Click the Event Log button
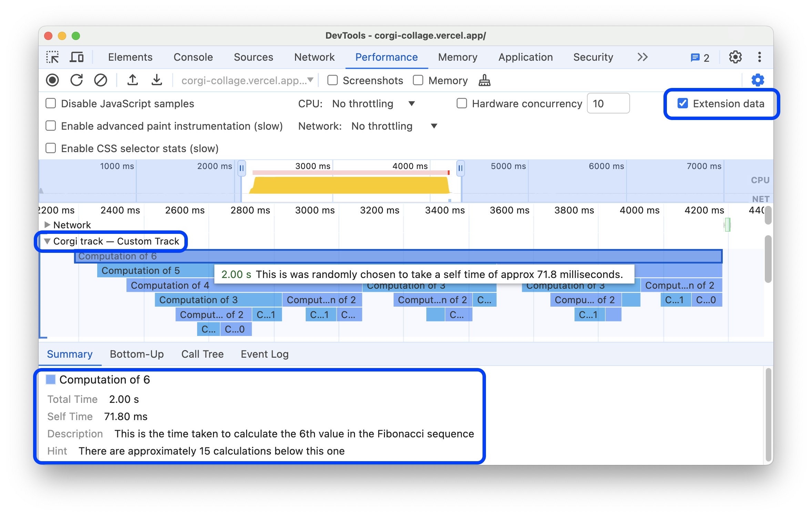 [265, 354]
